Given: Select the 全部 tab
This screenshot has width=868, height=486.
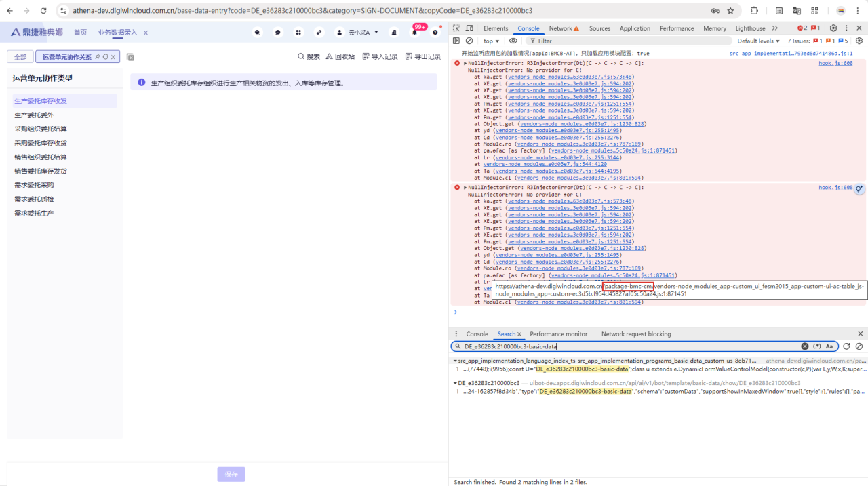Looking at the screenshot, I should click(x=20, y=57).
